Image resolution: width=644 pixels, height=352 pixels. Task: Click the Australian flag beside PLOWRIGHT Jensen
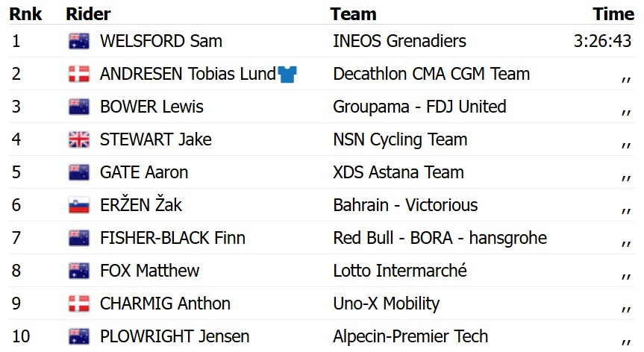[x=78, y=336]
